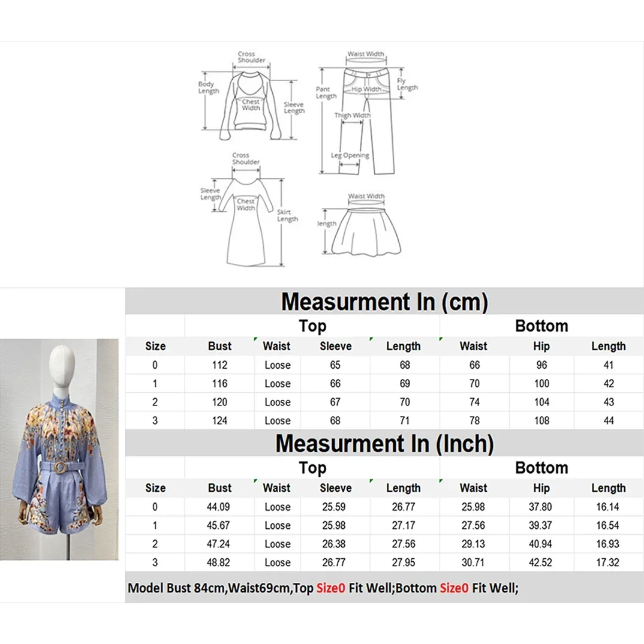
Task: Select sleeve value 25.59
Action: coord(334,507)
